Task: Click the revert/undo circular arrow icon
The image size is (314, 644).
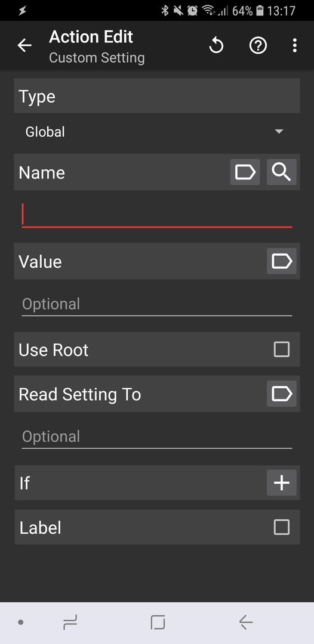Action: [x=216, y=45]
